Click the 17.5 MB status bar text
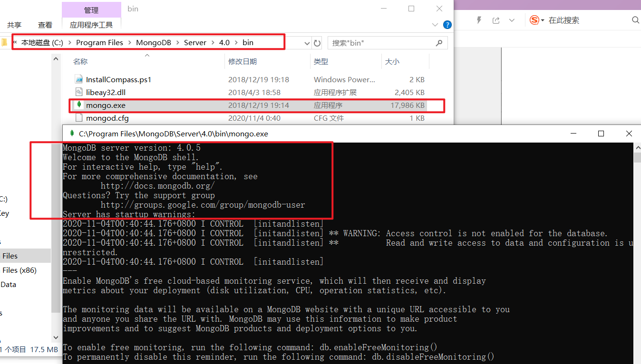This screenshot has height=364, width=641. coord(44,349)
